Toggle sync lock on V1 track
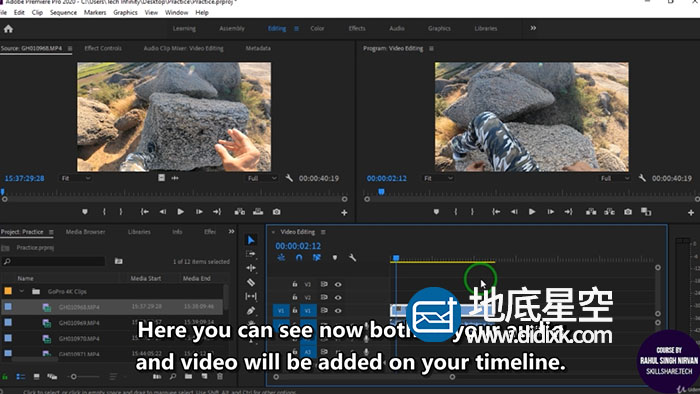The width and height of the screenshot is (700, 394). [x=324, y=310]
